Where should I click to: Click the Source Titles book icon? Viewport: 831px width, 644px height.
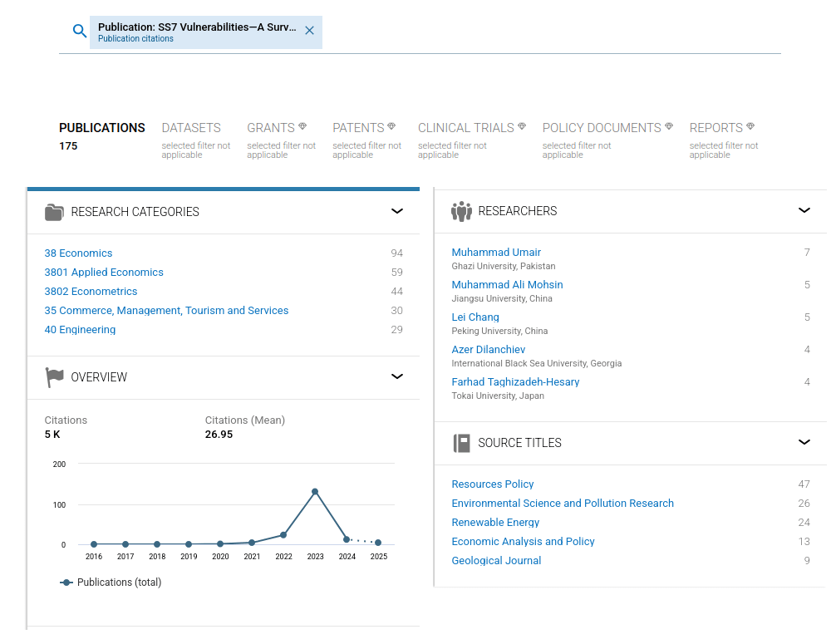[461, 443]
